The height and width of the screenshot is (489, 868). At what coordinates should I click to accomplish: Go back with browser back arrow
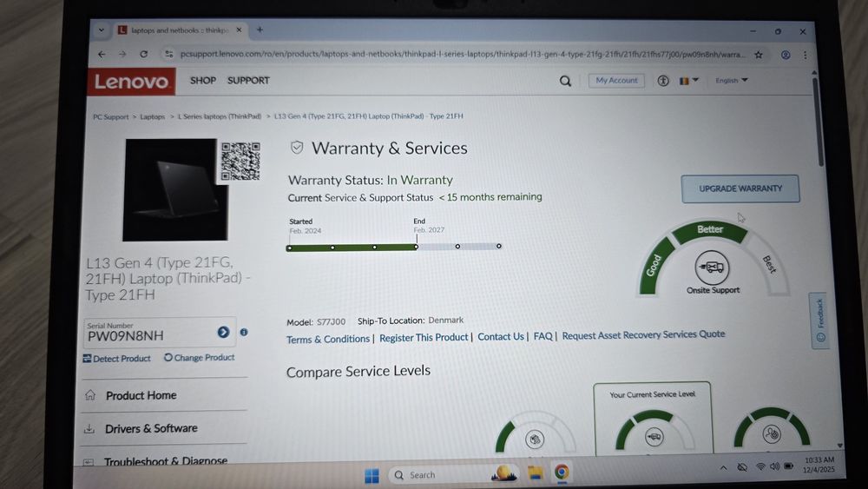(102, 54)
